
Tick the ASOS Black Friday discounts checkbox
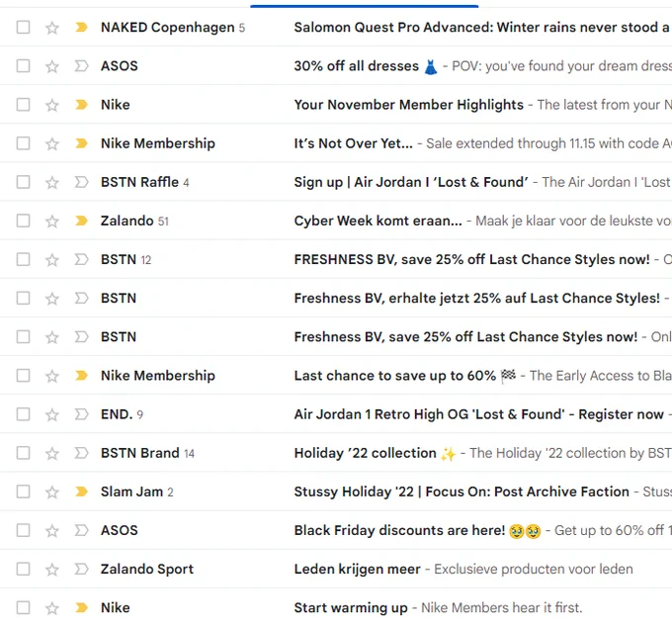point(23,531)
